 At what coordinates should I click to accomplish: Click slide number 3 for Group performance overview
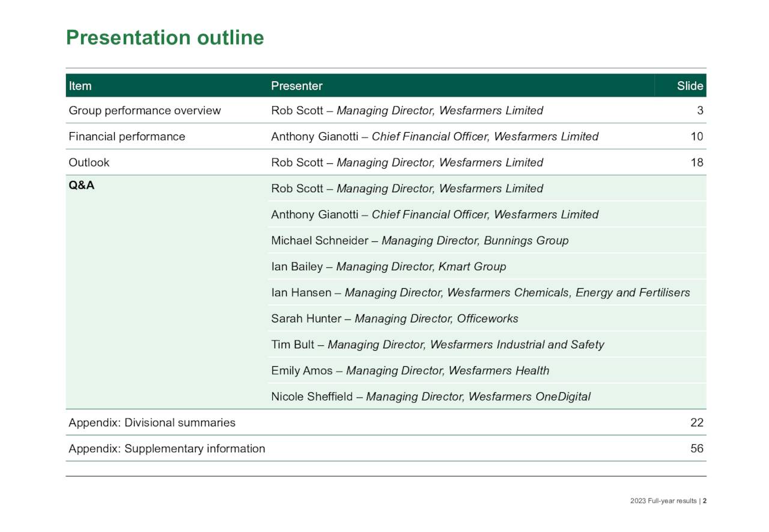[700, 110]
